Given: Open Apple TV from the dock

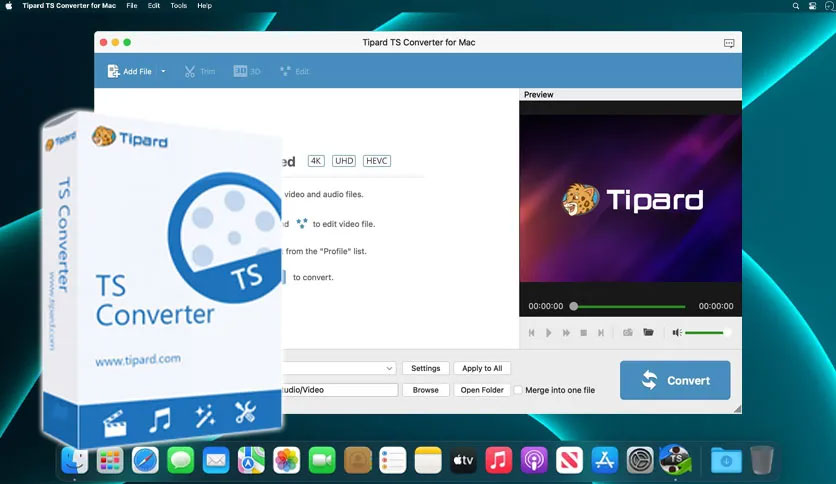Looking at the screenshot, I should 463,460.
